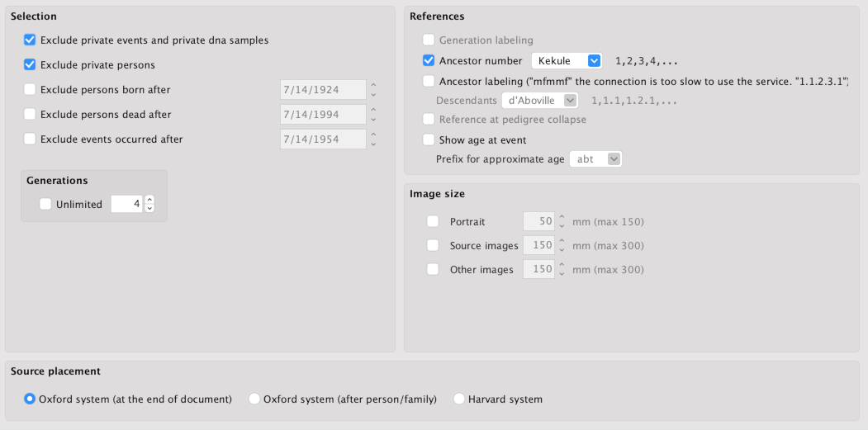This screenshot has height=430, width=868.
Task: Check Exclude events occurred after
Action: [31, 139]
